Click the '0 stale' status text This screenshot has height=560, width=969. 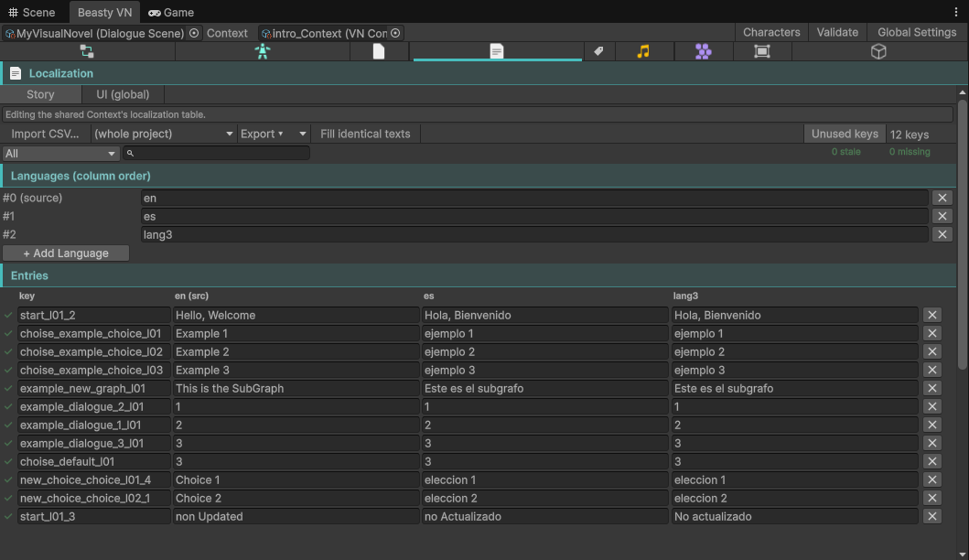tap(845, 151)
